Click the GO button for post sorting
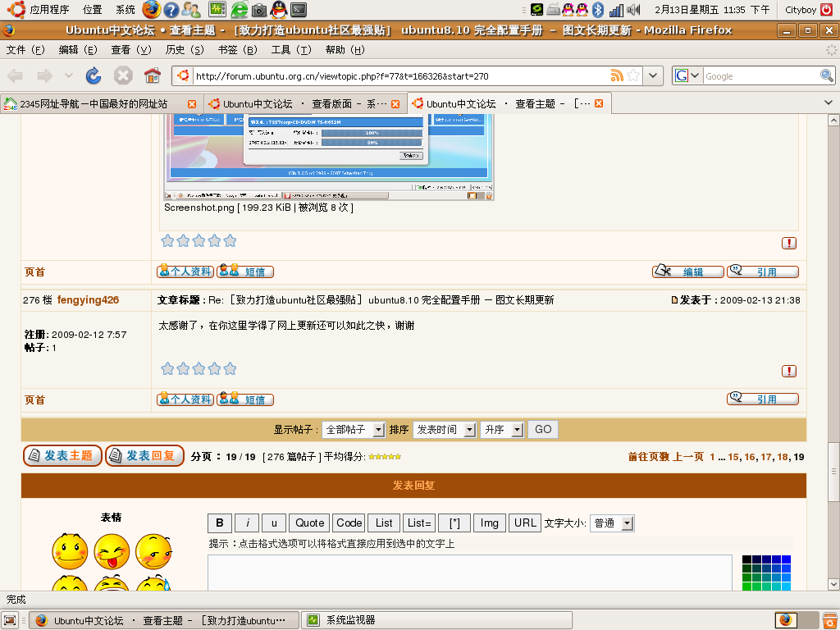This screenshot has width=840, height=630. (x=543, y=429)
